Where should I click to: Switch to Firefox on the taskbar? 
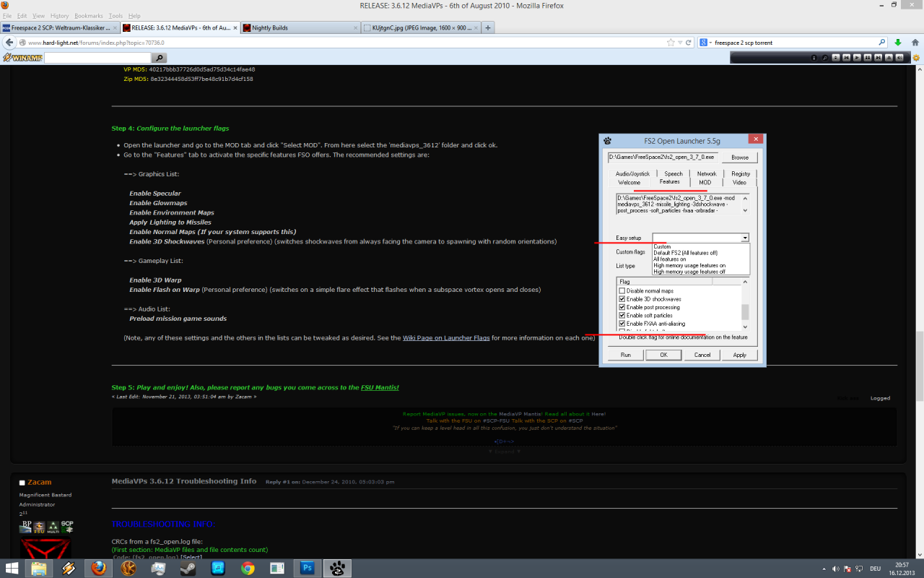(x=98, y=568)
